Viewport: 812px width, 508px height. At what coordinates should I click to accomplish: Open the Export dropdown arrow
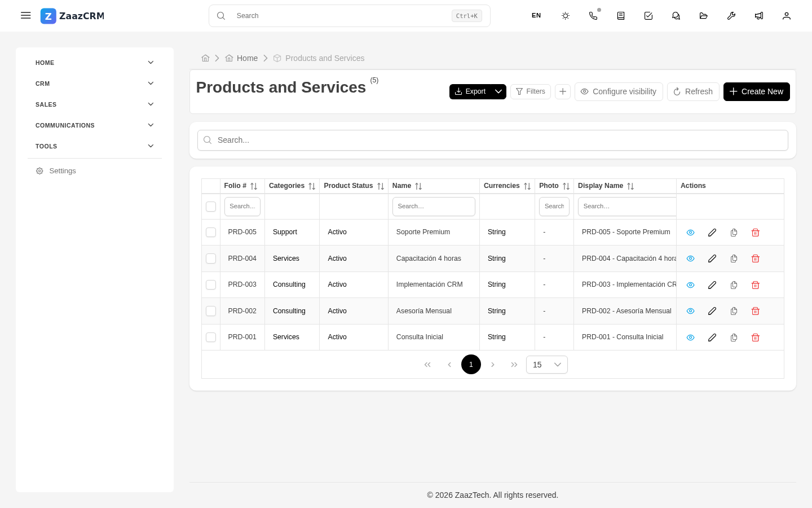tap(498, 91)
